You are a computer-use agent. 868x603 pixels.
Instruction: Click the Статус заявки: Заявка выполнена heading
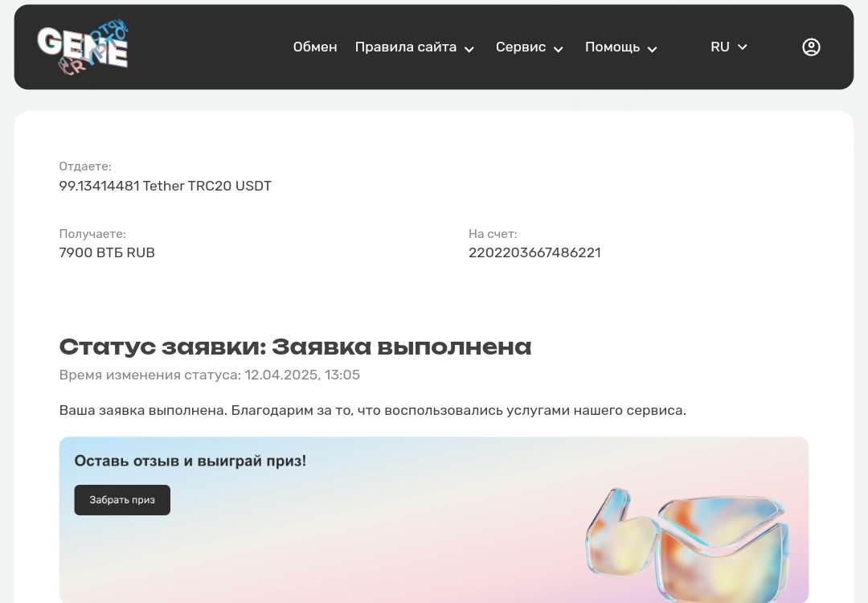coord(295,347)
